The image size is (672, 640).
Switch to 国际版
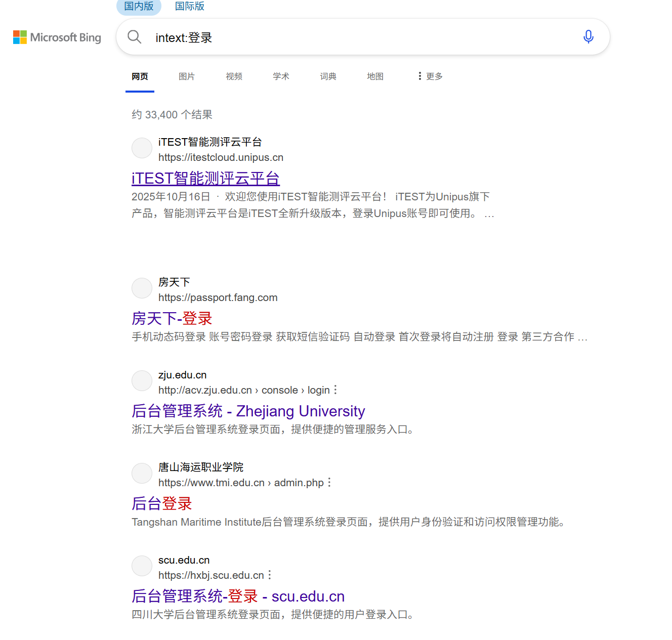coord(189,6)
